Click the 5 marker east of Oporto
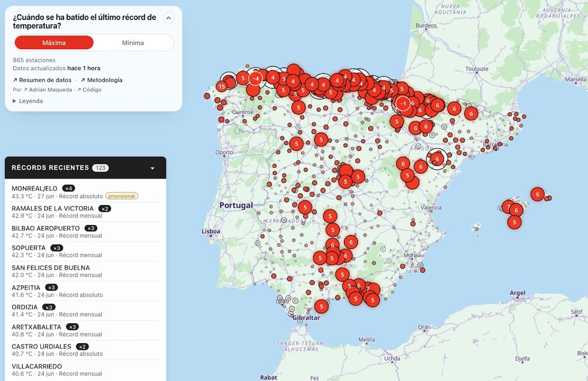 point(296,143)
